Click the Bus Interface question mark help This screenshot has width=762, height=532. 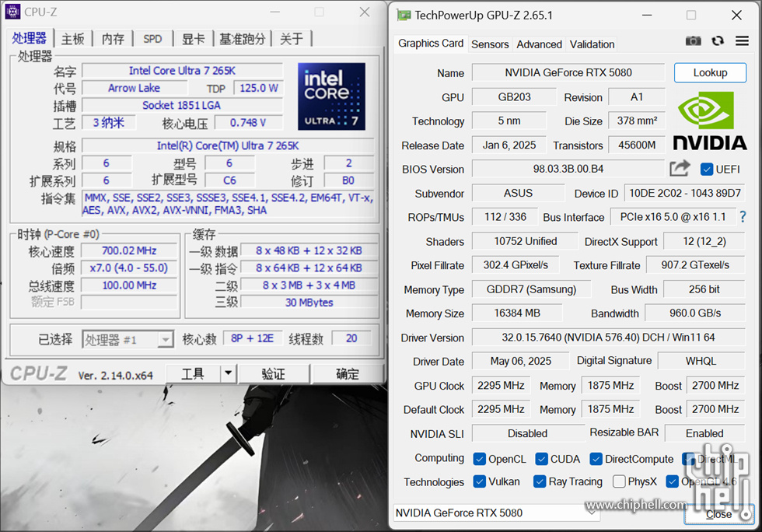743,216
